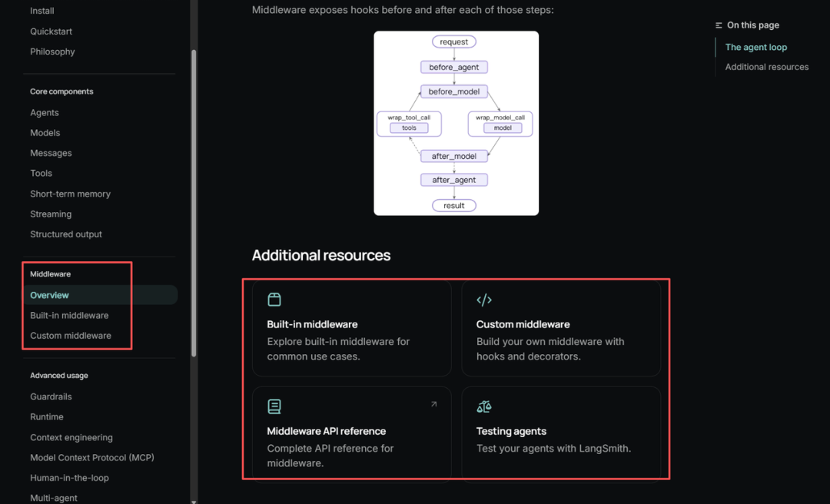Click the external link arrow on API reference card

[433, 404]
